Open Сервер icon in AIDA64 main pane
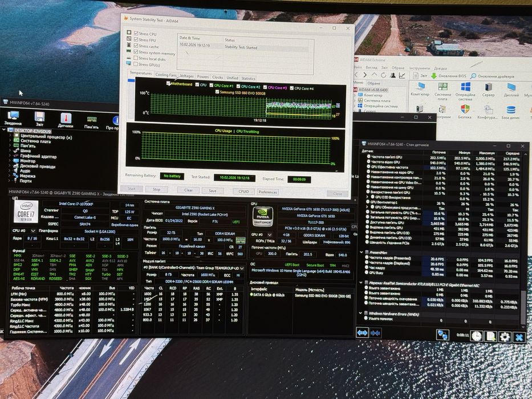Image resolution: width=532 pixels, height=399 pixels. 488,90
